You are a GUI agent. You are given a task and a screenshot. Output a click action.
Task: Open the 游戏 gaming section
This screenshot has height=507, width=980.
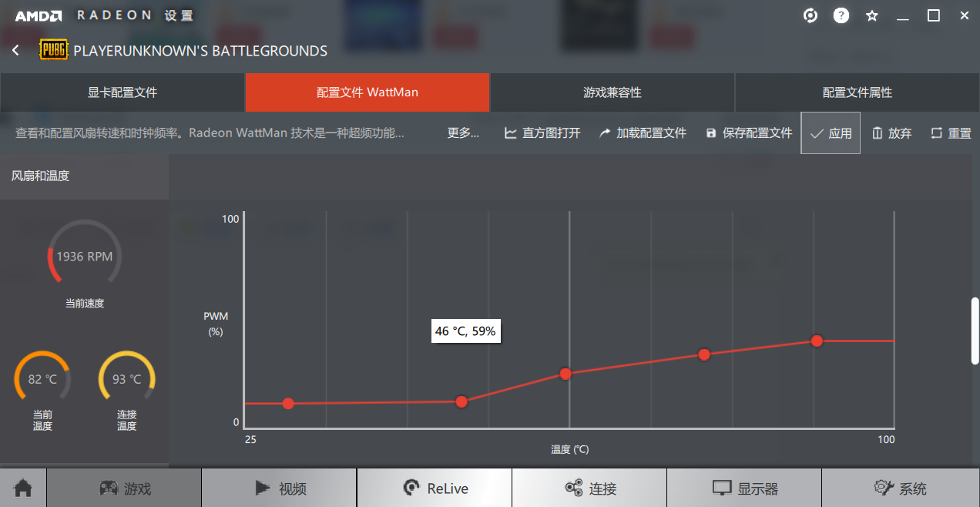pyautogui.click(x=124, y=489)
